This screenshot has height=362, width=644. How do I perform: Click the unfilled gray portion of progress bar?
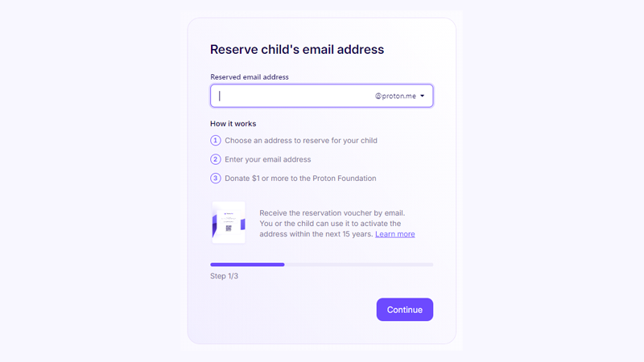[358, 264]
